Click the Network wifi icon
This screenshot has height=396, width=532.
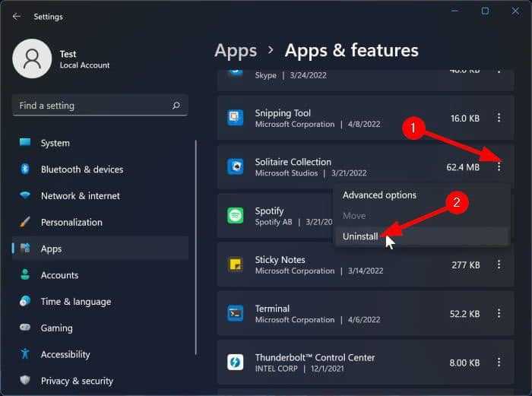click(25, 195)
